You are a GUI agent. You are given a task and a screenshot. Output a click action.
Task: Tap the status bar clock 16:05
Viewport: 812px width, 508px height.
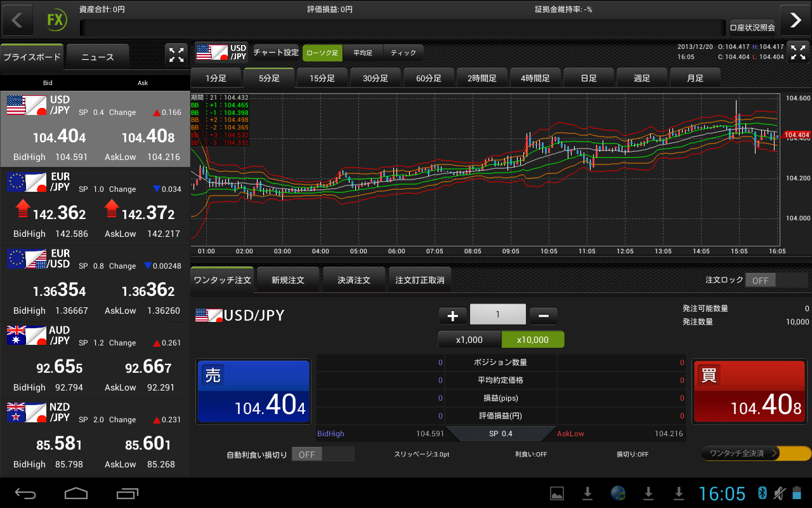coord(722,493)
